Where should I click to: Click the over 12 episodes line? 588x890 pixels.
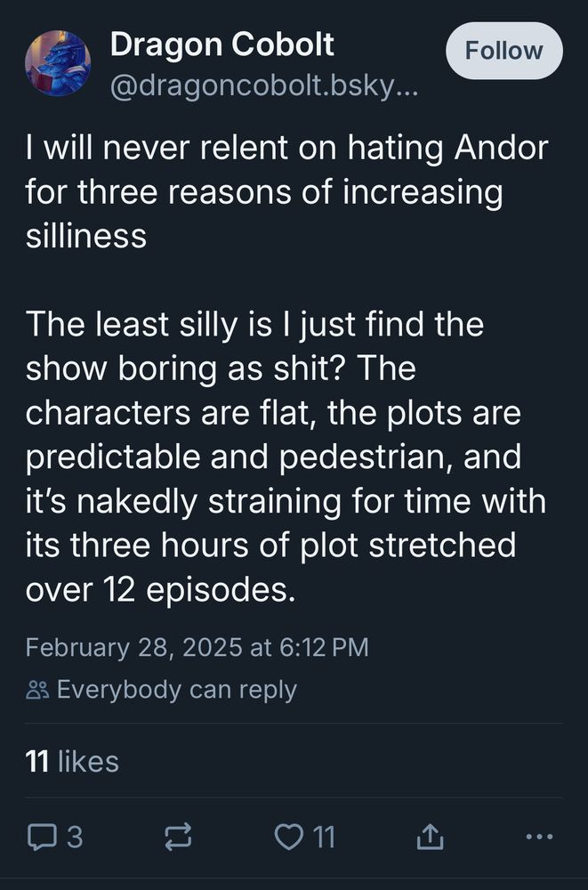160,588
